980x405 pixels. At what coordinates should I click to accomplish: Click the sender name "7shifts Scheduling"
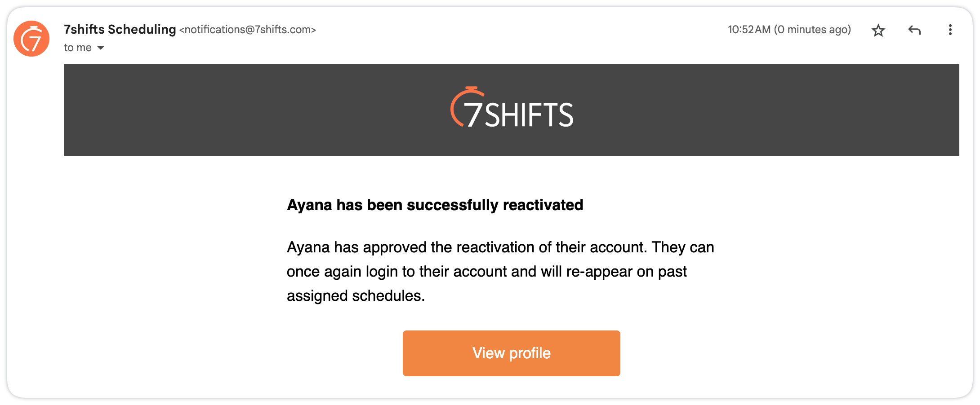tap(120, 30)
